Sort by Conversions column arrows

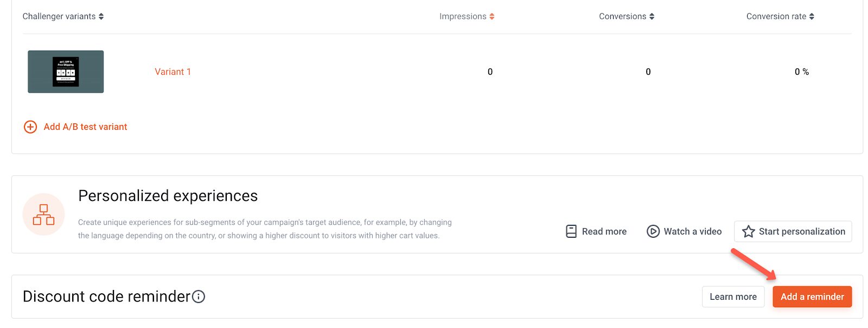pos(652,16)
